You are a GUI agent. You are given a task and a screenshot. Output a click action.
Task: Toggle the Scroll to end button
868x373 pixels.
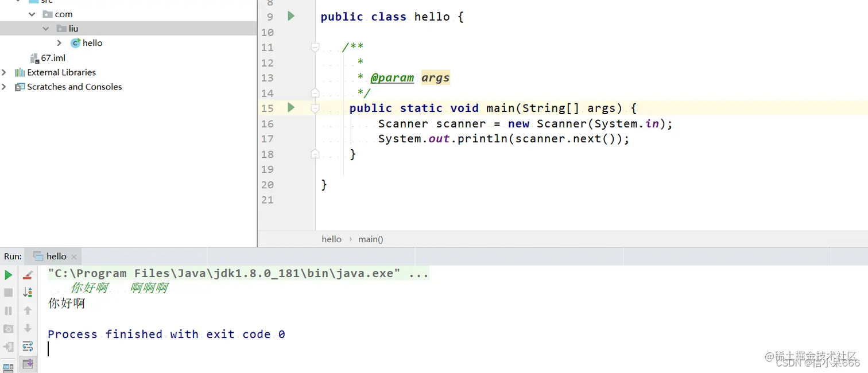click(x=27, y=363)
